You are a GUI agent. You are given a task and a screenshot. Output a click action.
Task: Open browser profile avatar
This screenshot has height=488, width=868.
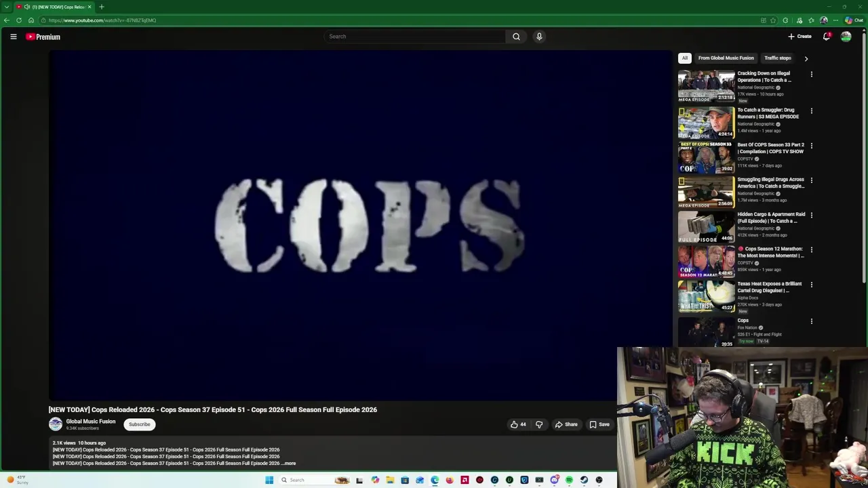point(823,20)
